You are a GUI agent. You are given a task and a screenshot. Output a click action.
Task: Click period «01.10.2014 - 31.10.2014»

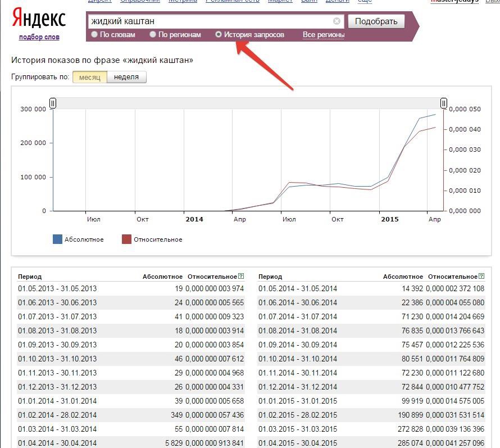pos(298,359)
